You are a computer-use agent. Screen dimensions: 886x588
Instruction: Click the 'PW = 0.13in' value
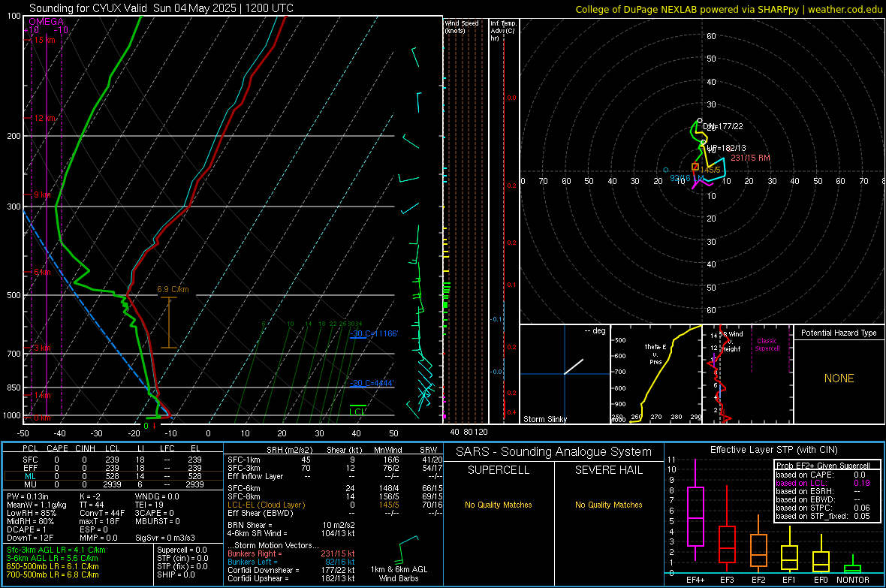click(28, 496)
